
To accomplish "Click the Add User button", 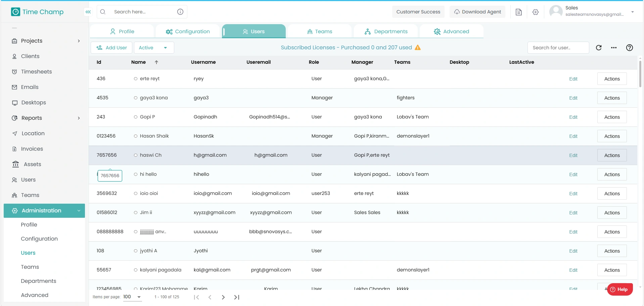I will (x=111, y=48).
